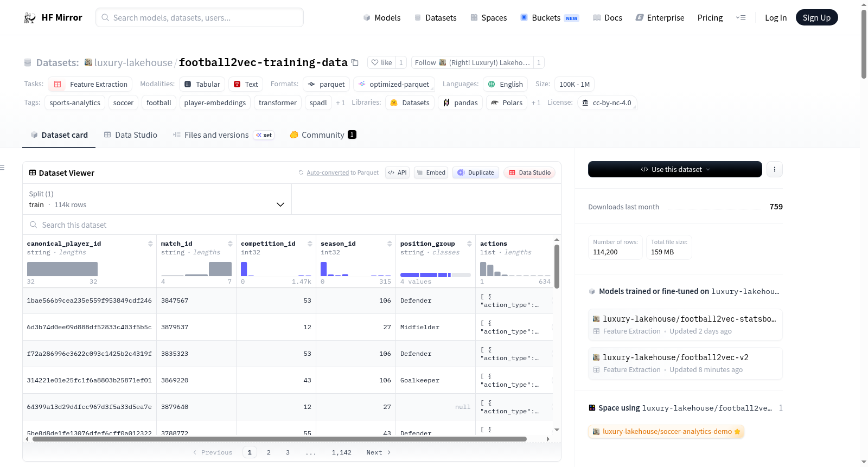The image size is (868, 467).
Task: Go to the Pricing page
Action: 710,18
